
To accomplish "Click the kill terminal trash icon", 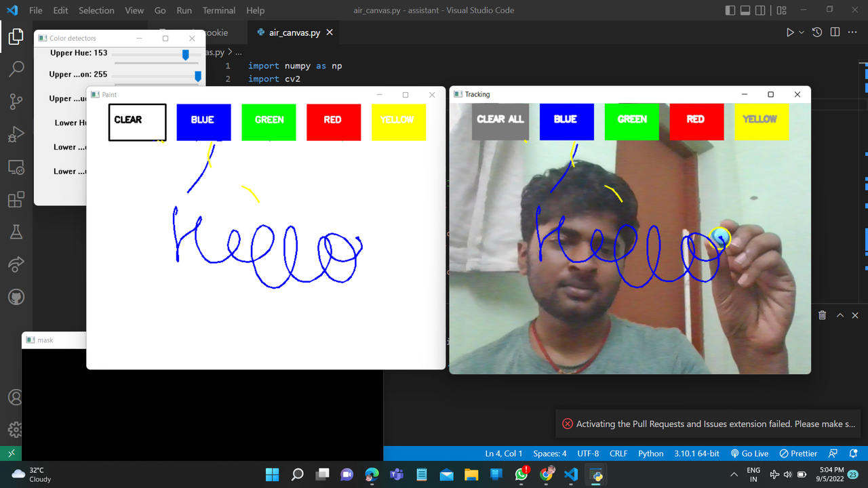I will pos(822,314).
